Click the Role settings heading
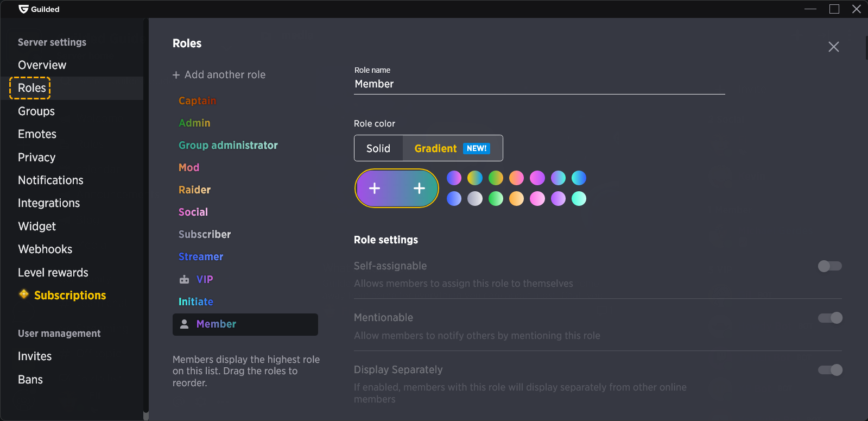868x421 pixels. pyautogui.click(x=386, y=240)
